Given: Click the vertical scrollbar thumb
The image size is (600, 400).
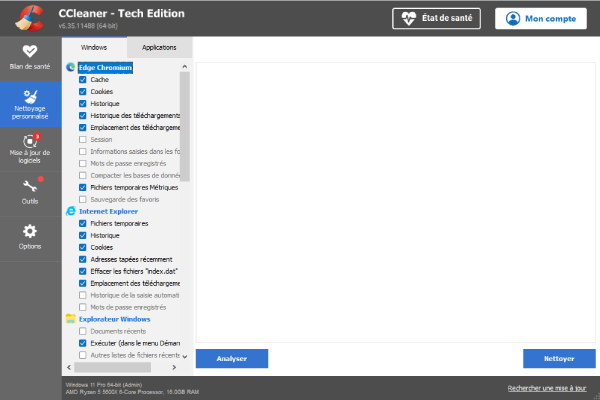Looking at the screenshot, I should pos(185,126).
